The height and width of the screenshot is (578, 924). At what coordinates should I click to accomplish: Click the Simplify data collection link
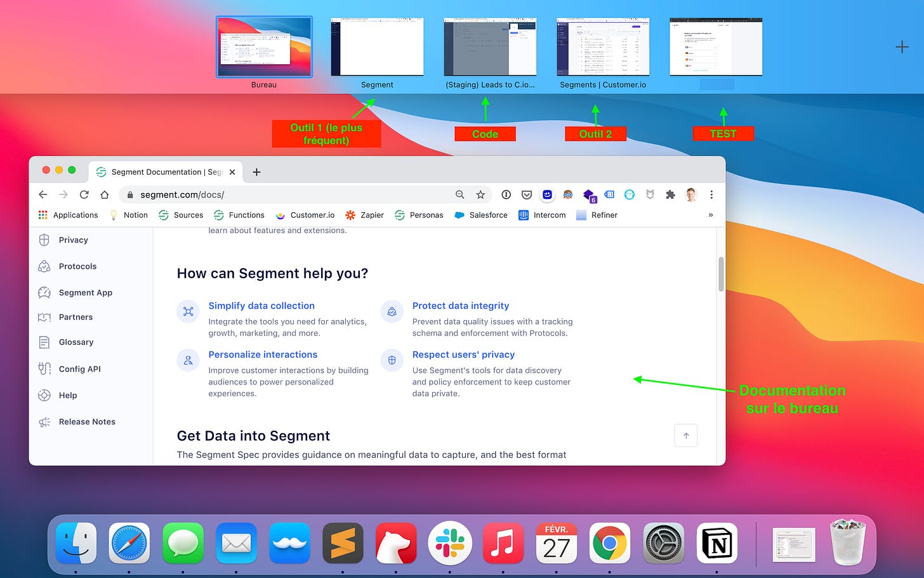261,306
